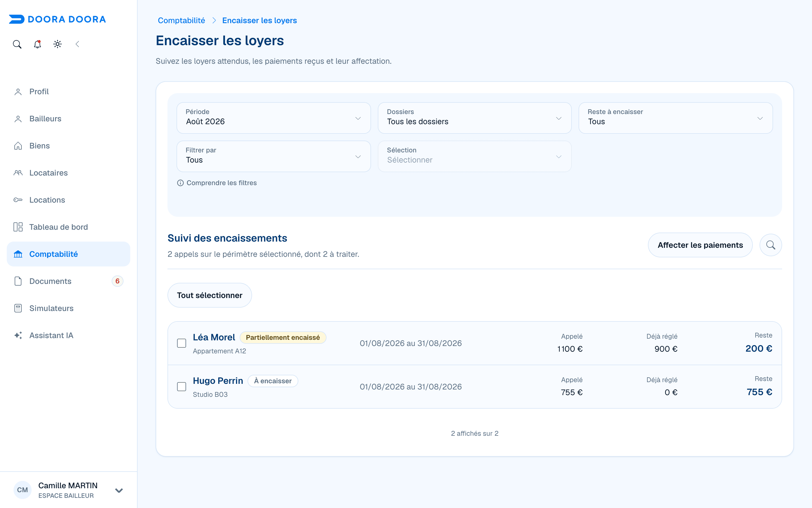
Task: Open the Dossiers dropdown
Action: point(475,118)
